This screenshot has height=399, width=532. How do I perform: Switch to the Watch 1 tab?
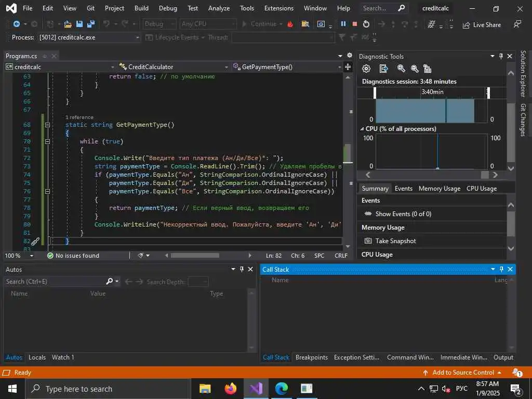click(63, 357)
